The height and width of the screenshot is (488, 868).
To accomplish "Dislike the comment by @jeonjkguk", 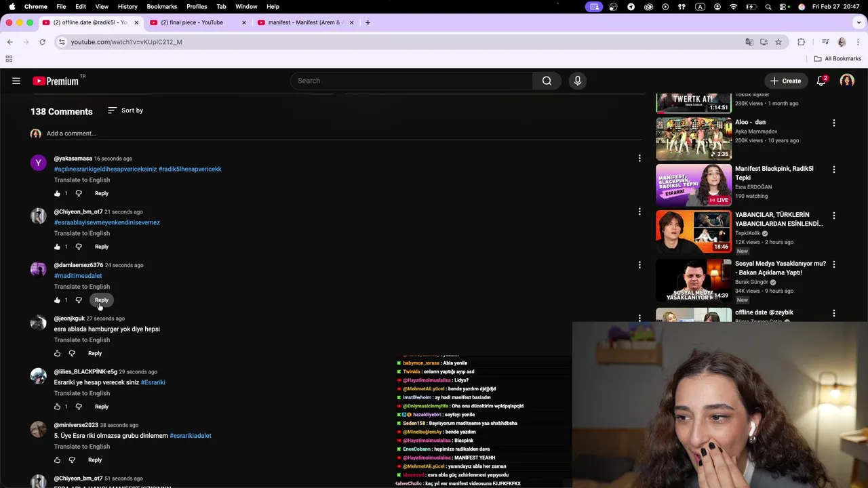I will [x=72, y=353].
